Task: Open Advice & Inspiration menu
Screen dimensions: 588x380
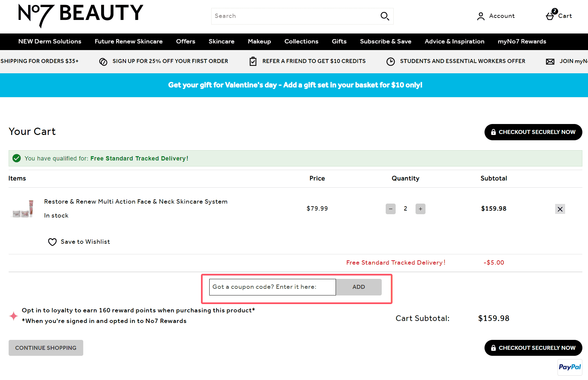Action: (455, 41)
